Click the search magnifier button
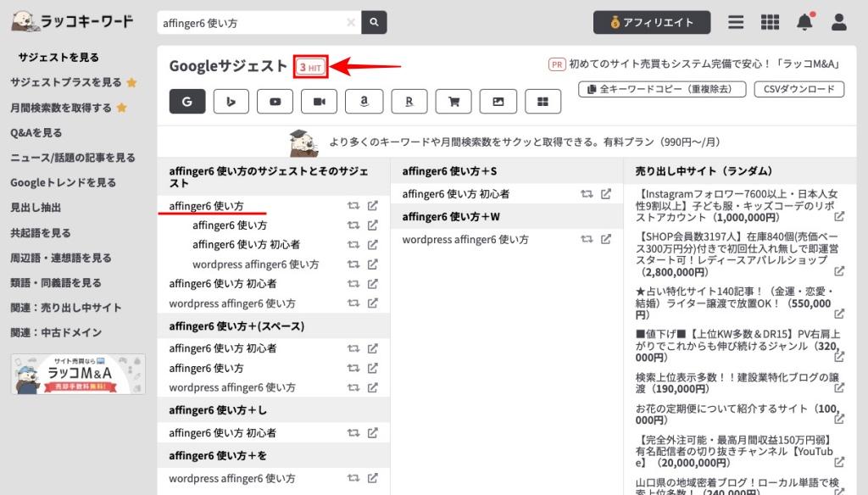This screenshot has width=868, height=495. [374, 23]
